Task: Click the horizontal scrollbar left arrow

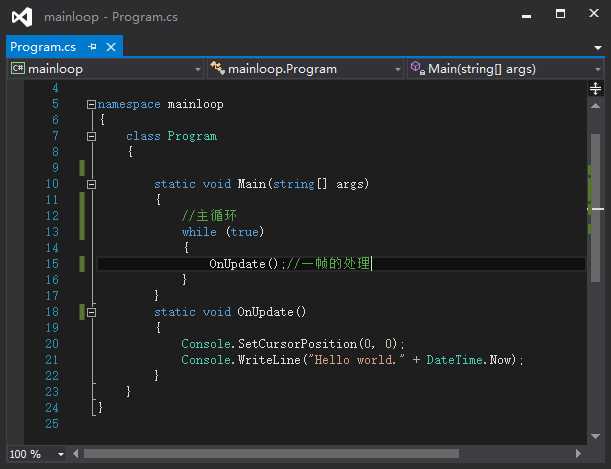Action: pyautogui.click(x=76, y=454)
